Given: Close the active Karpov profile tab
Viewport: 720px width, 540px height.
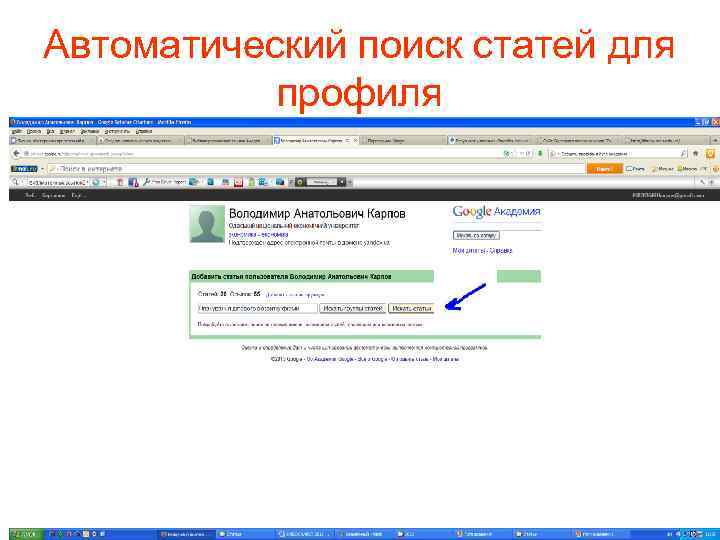Looking at the screenshot, I should point(355,140).
